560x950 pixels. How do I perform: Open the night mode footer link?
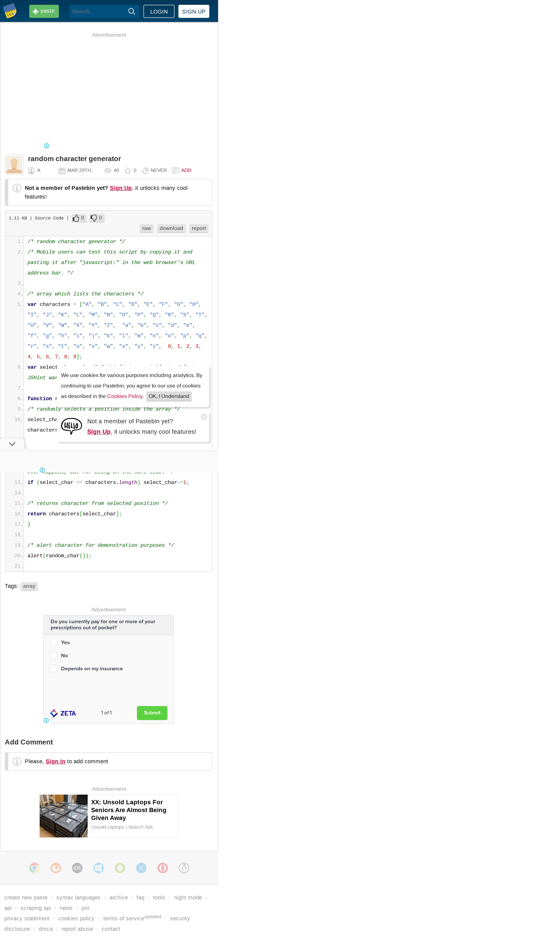(188, 898)
